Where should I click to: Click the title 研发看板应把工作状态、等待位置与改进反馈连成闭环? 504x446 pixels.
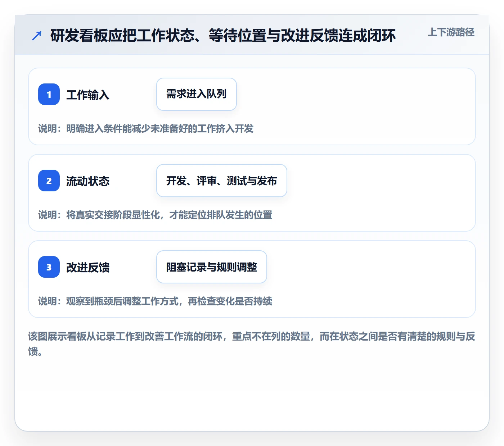(x=223, y=36)
